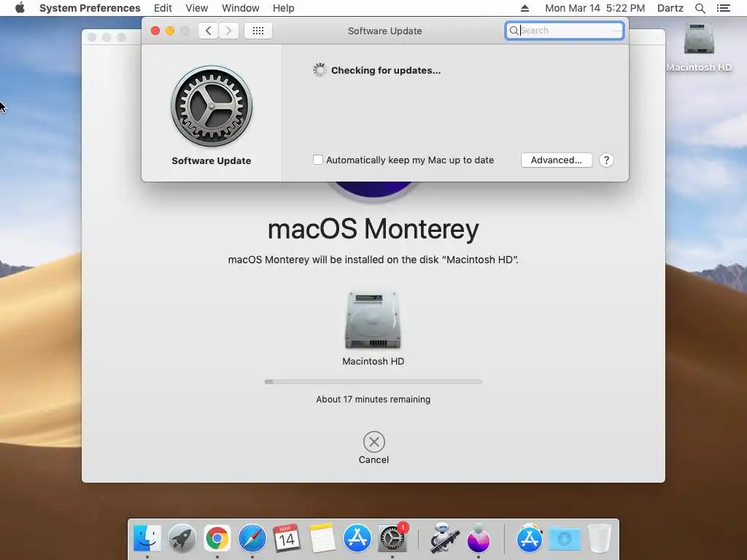This screenshot has height=560, width=747.
Task: Go forward in Software Update preferences
Action: click(x=228, y=31)
